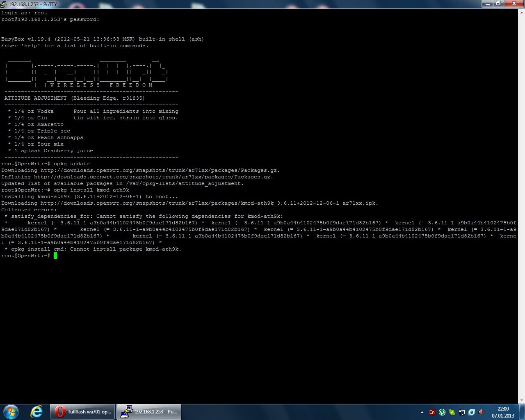Click the 'opkg install kmod-ath9k' command line
The height and width of the screenshot is (420, 525).
pyautogui.click(x=65, y=190)
